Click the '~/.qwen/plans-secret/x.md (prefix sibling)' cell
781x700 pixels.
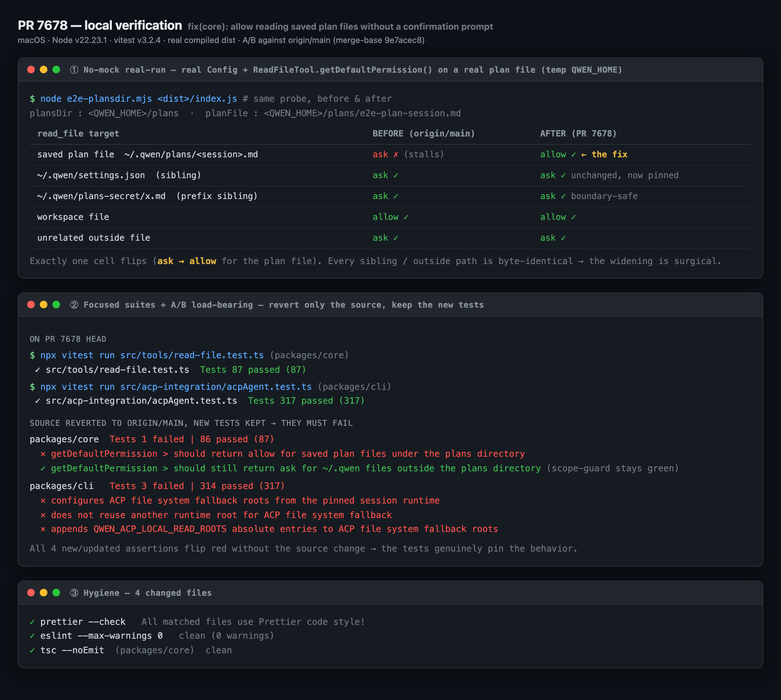147,196
